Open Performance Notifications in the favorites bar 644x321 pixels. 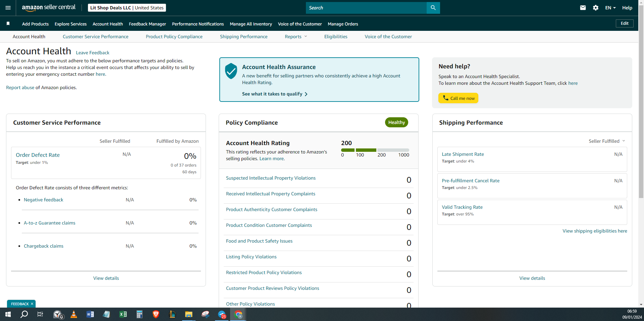[x=198, y=24]
